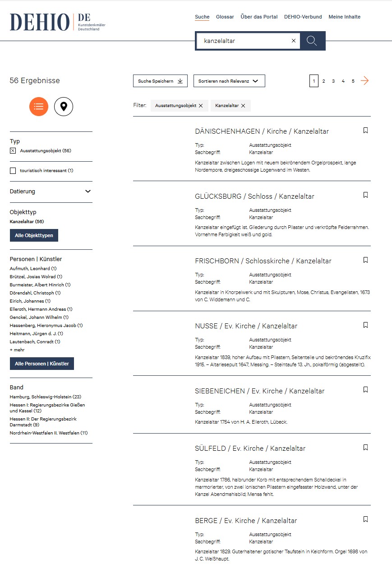
Task: Click the Alle Objekttypen button
Action: coord(34,236)
